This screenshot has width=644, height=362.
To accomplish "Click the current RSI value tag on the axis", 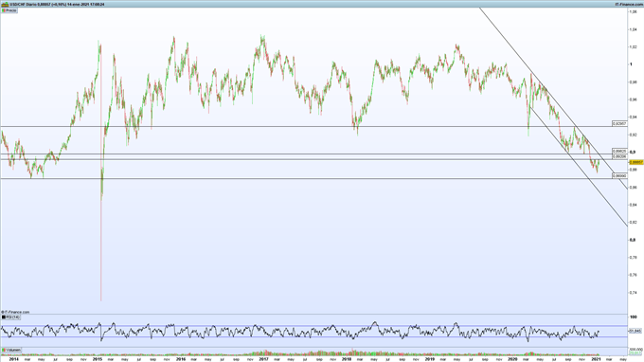I will point(635,331).
